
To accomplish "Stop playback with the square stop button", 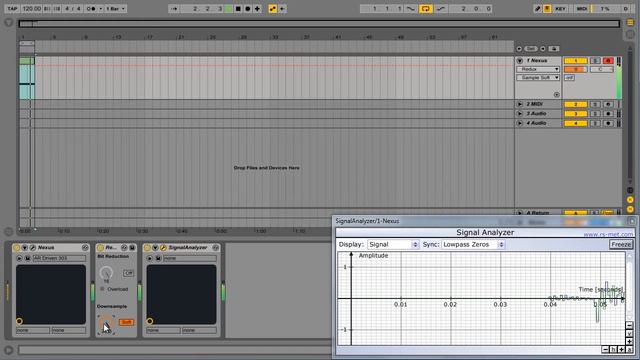I will click(238, 9).
